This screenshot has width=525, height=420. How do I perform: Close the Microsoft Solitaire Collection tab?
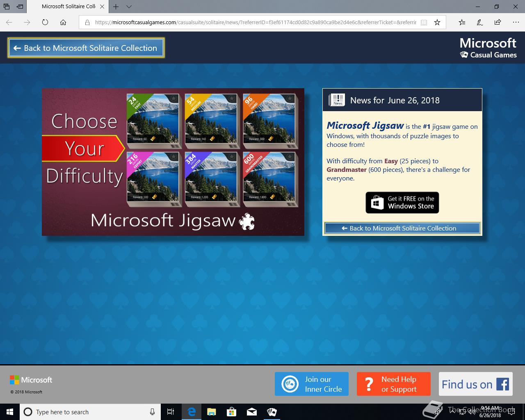[x=102, y=7]
